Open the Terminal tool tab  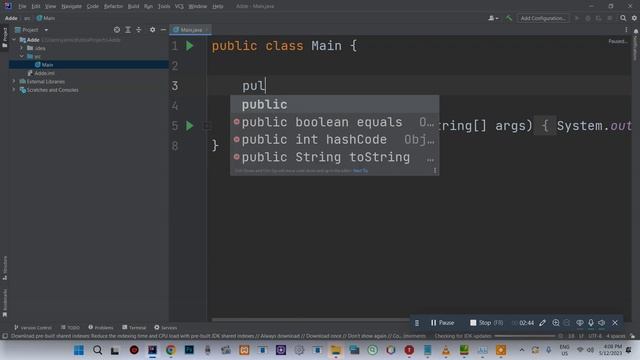tap(134, 327)
